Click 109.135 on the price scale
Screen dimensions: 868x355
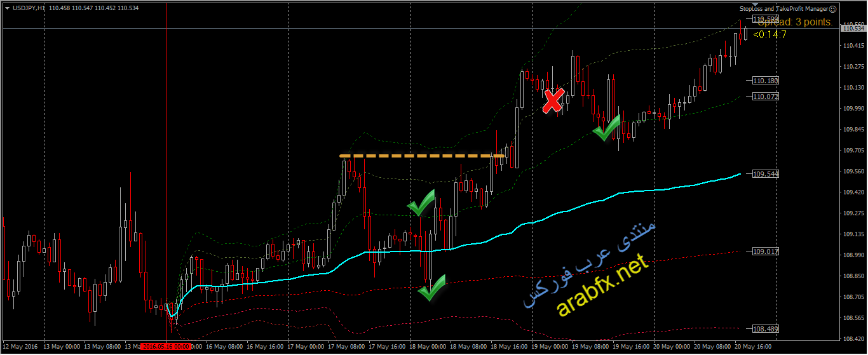point(853,234)
